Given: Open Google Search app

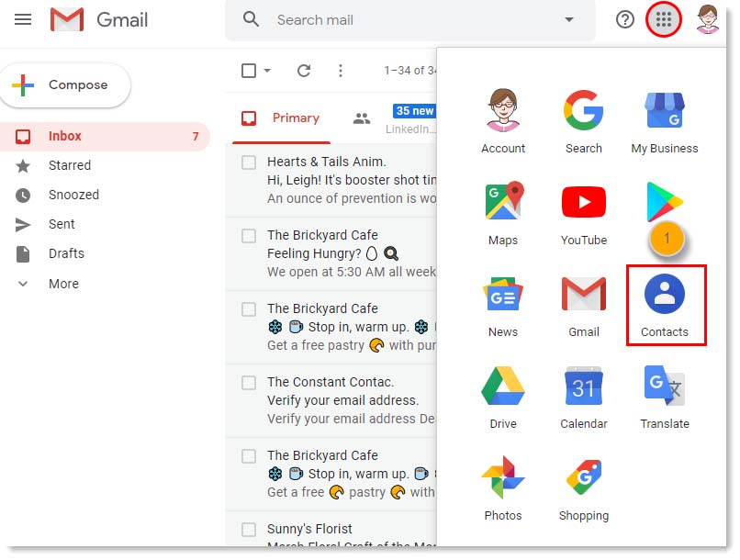Looking at the screenshot, I should click(x=584, y=121).
